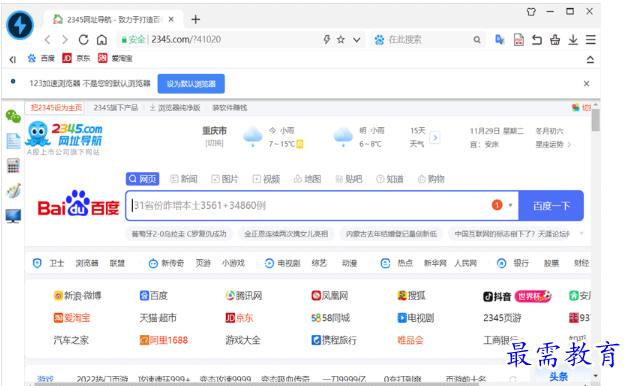Click the undo closed tab icon
628x386 pixels.
pyautogui.click(x=537, y=40)
